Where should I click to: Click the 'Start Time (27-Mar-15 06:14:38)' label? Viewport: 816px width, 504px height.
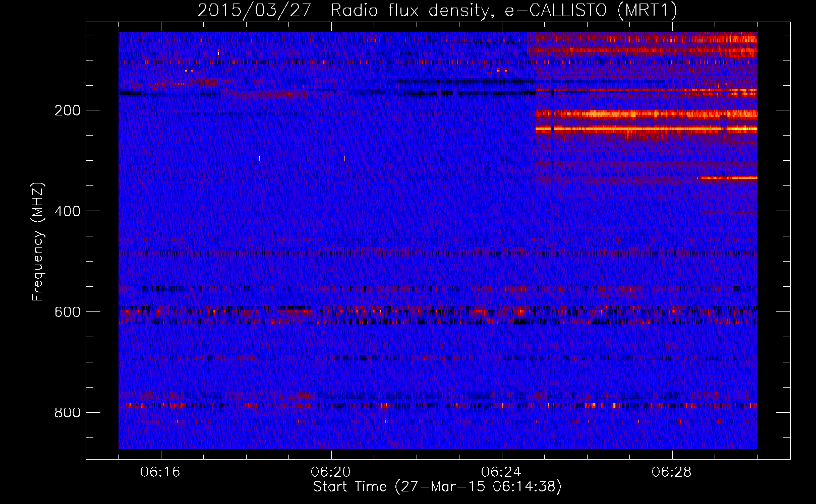coord(437,487)
